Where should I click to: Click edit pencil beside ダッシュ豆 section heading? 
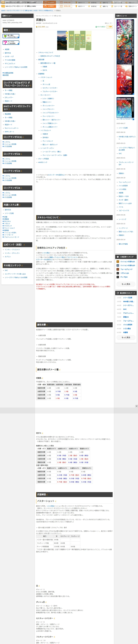[46, 602]
